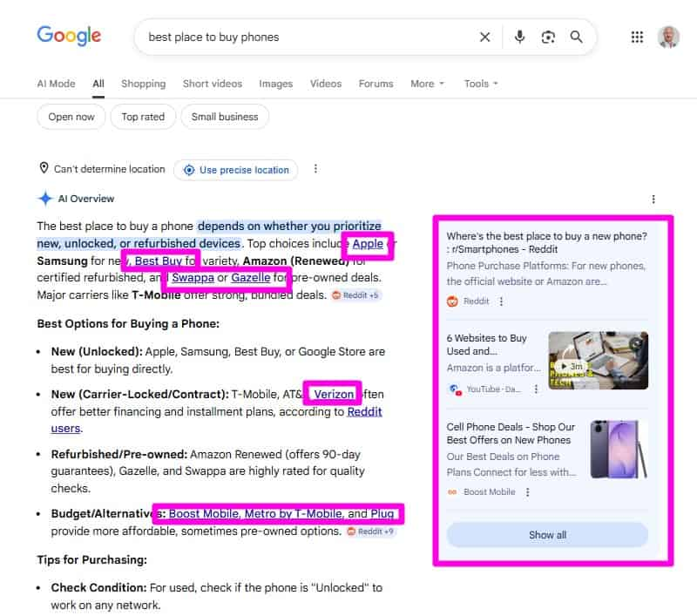Click the magnifying glass search icon
Image resolution: width=697 pixels, height=616 pixels.
(x=576, y=37)
